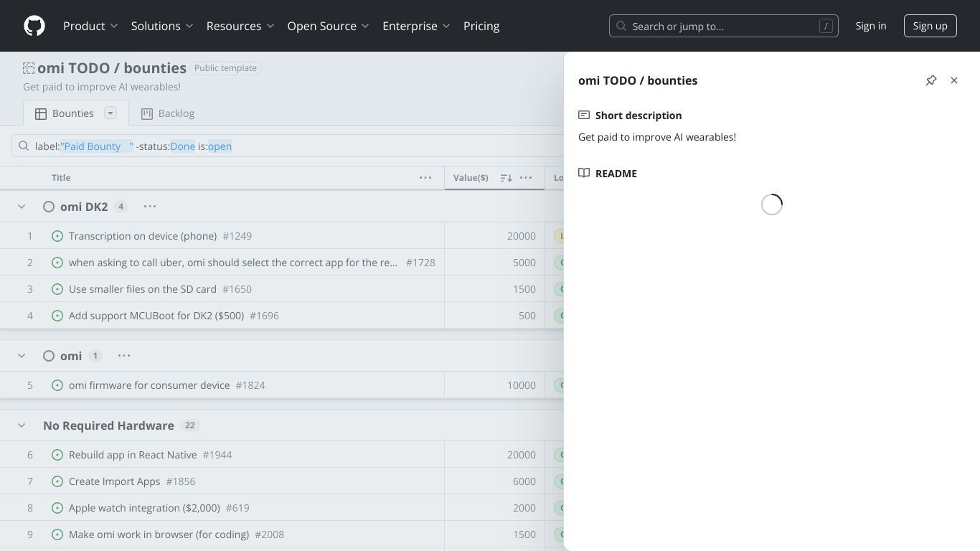
Task: Expand the Open Source menu
Action: [x=328, y=26]
